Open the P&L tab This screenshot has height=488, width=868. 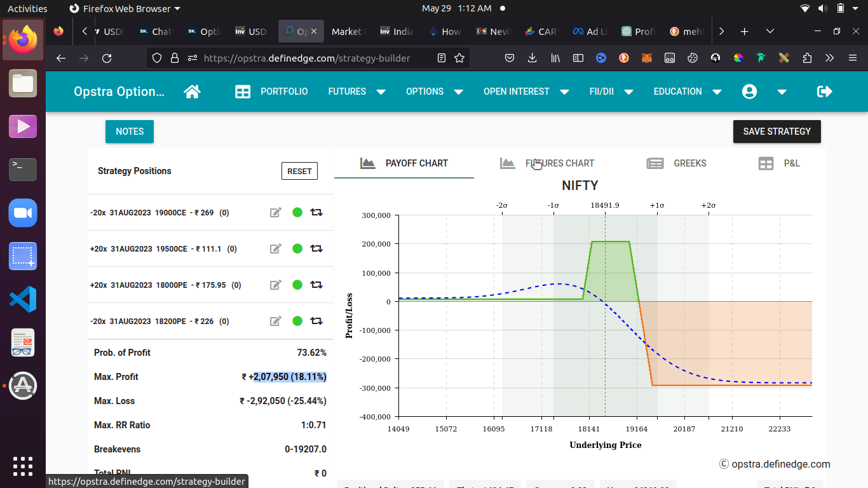(780, 163)
